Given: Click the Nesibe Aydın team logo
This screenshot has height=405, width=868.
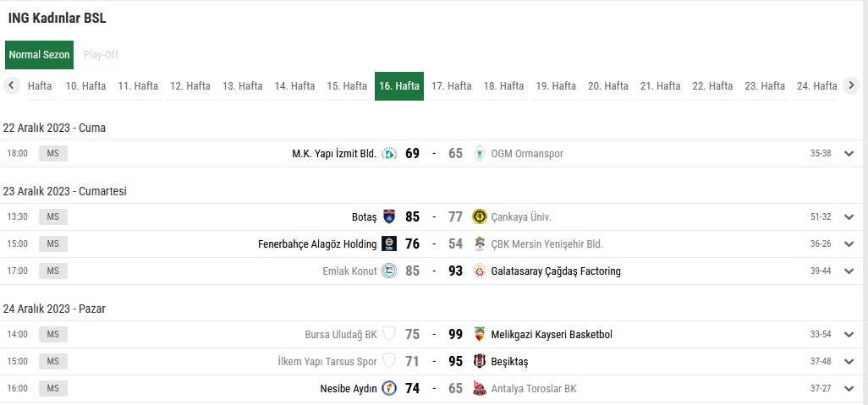Looking at the screenshot, I should (x=389, y=388).
